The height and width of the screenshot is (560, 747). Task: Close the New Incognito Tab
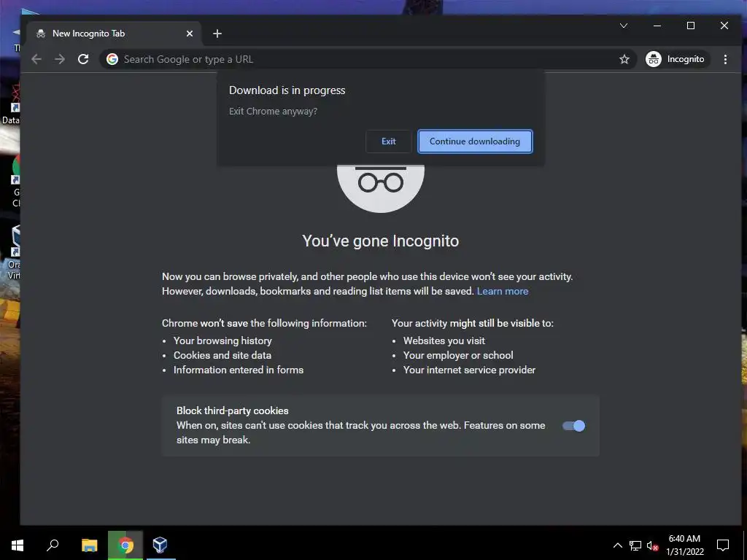pyautogui.click(x=190, y=34)
